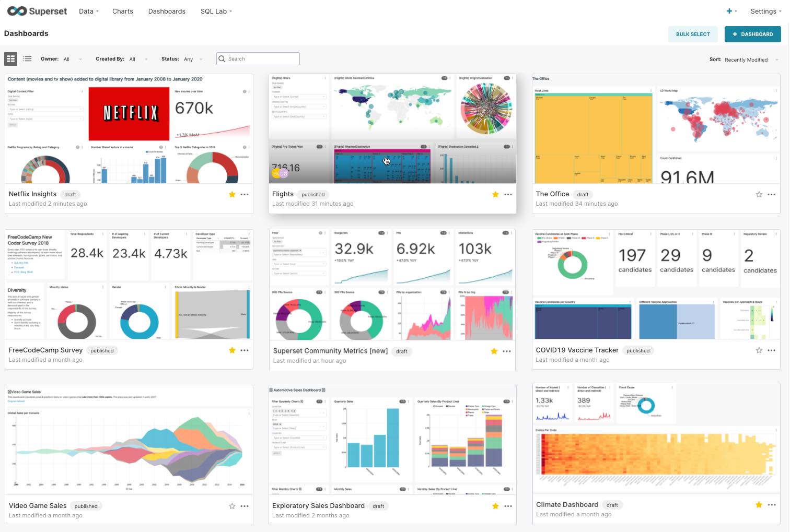Select the grid card view icon
Image resolution: width=790 pixels, height=532 pixels.
(x=10, y=58)
